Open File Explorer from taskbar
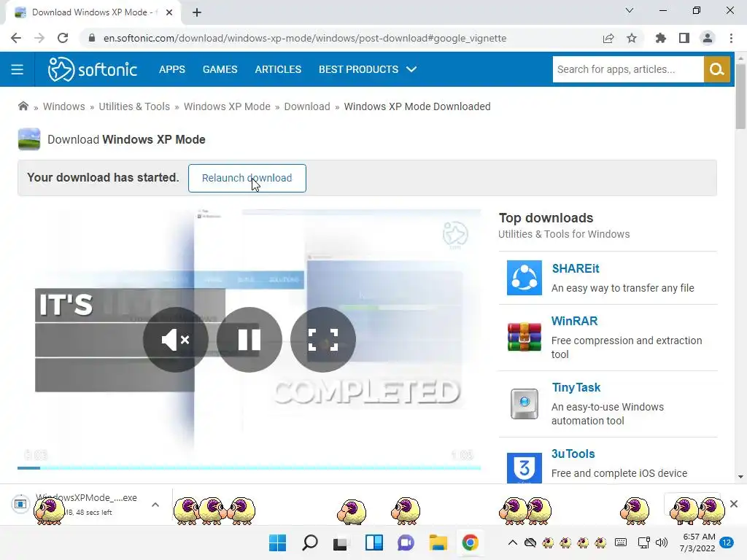 pos(438,542)
